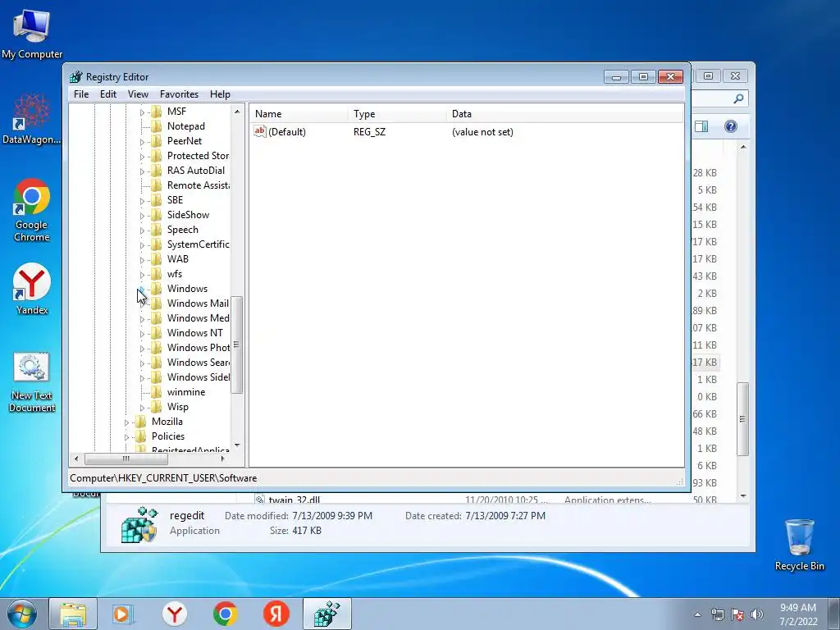Expand the Speech key arrow
The height and width of the screenshot is (630, 840).
coord(142,230)
